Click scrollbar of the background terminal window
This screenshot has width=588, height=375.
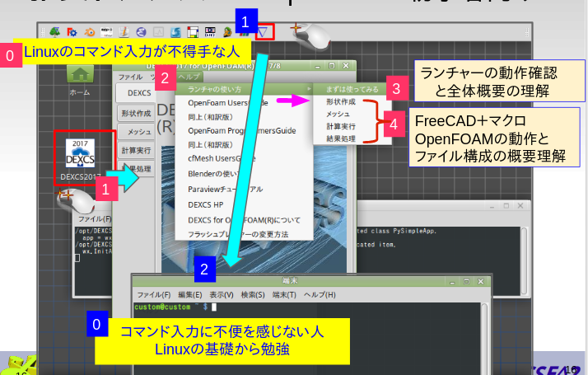(x=524, y=260)
